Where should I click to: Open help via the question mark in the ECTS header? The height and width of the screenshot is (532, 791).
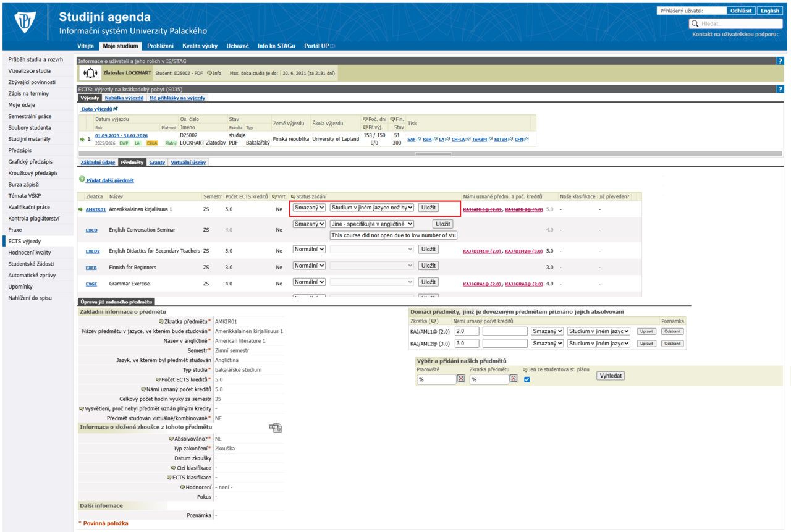tap(780, 89)
